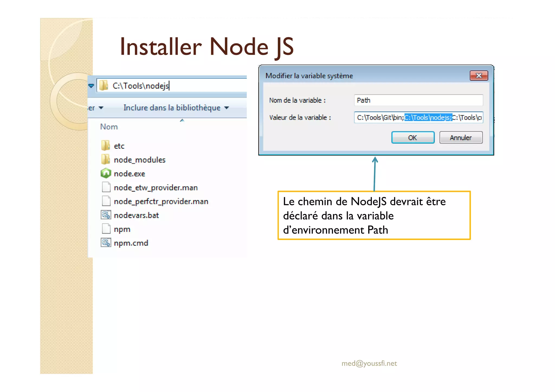
Task: Click the node_perfctr_provider.man file icon
Action: [x=106, y=201]
